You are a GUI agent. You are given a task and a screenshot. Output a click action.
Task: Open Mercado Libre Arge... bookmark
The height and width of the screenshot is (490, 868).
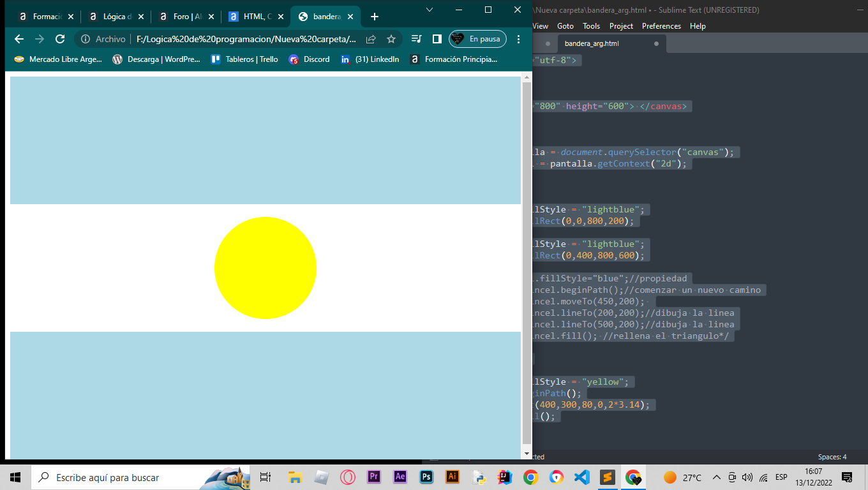(57, 59)
